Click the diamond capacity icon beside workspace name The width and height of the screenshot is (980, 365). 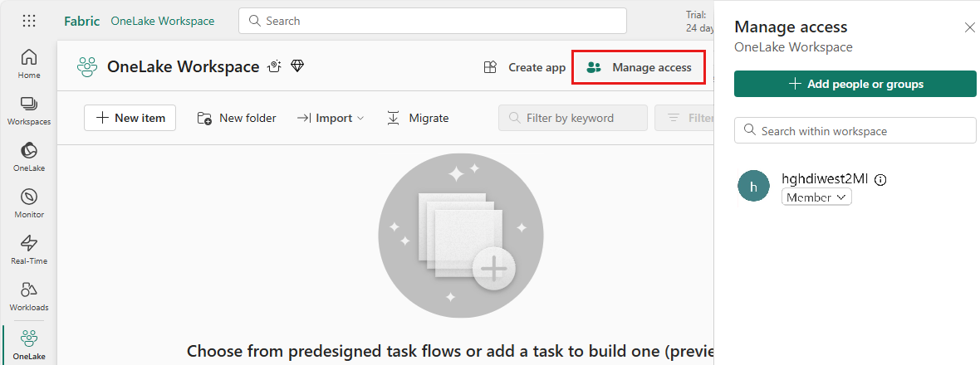click(x=297, y=66)
